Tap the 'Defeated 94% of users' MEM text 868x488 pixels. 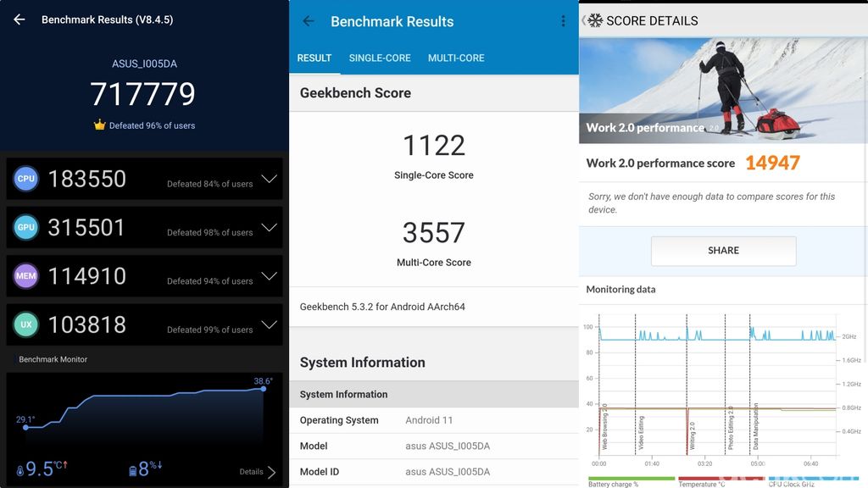(x=210, y=281)
